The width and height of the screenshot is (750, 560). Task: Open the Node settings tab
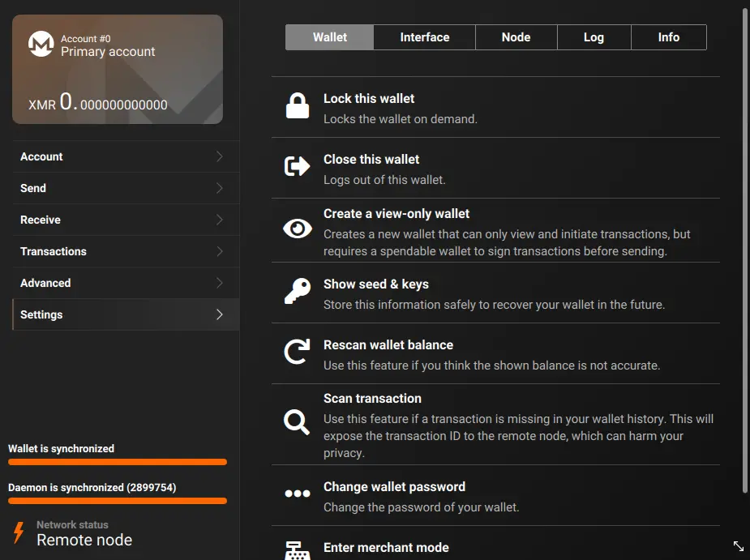pyautogui.click(x=516, y=37)
